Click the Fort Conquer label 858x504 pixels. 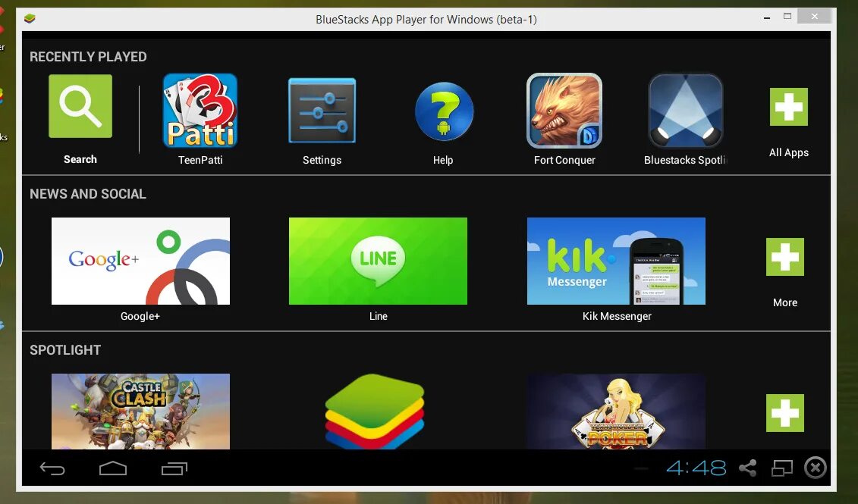[564, 160]
